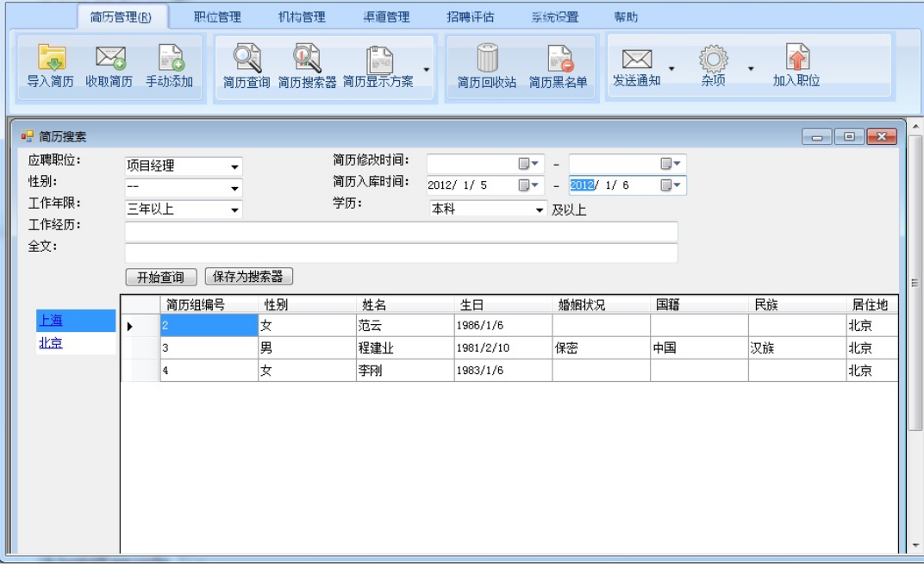The image size is (924, 569).
Task: Expand dropdown arrow beside 杂项
Action: pos(751,69)
